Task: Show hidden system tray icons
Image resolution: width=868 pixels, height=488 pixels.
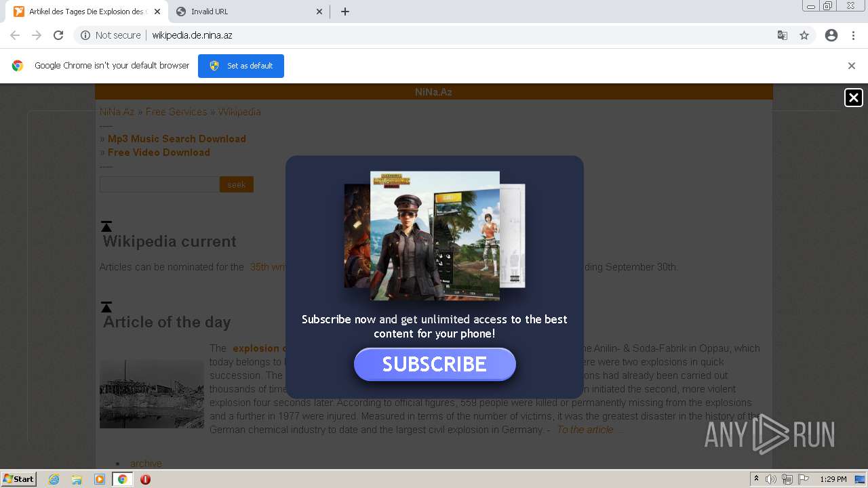Action: [756, 479]
